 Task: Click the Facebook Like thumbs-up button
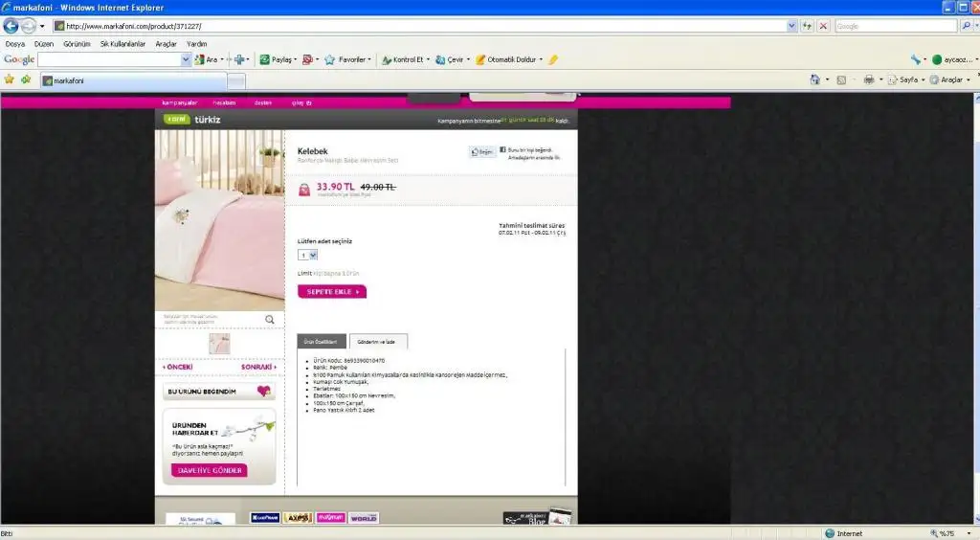[x=481, y=151]
